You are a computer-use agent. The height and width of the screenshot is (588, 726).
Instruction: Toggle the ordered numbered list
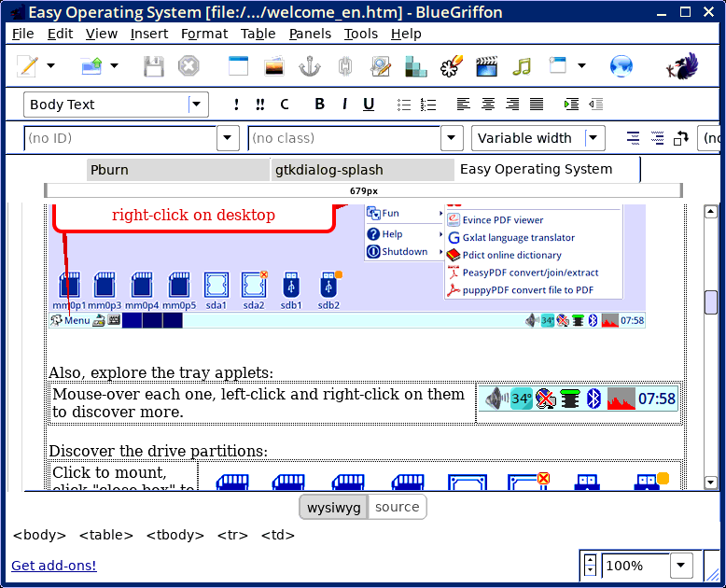click(428, 105)
